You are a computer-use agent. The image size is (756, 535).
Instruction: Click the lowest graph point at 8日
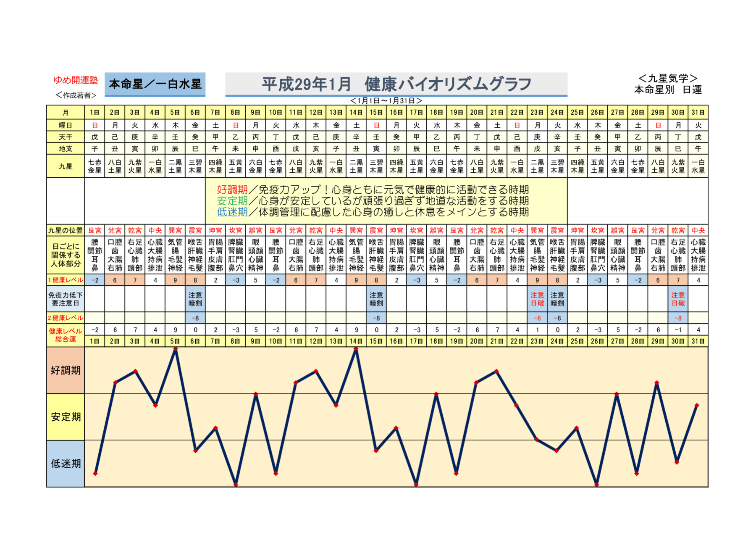point(236,485)
